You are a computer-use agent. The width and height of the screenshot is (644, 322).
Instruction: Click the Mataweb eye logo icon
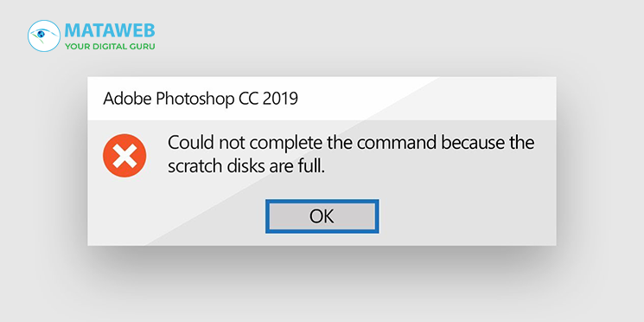click(44, 35)
